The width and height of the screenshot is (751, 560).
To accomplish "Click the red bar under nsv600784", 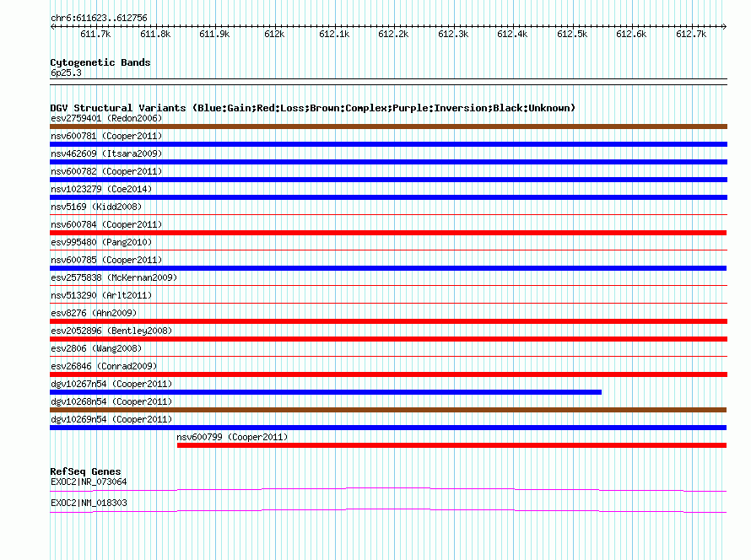I will pyautogui.click(x=388, y=233).
